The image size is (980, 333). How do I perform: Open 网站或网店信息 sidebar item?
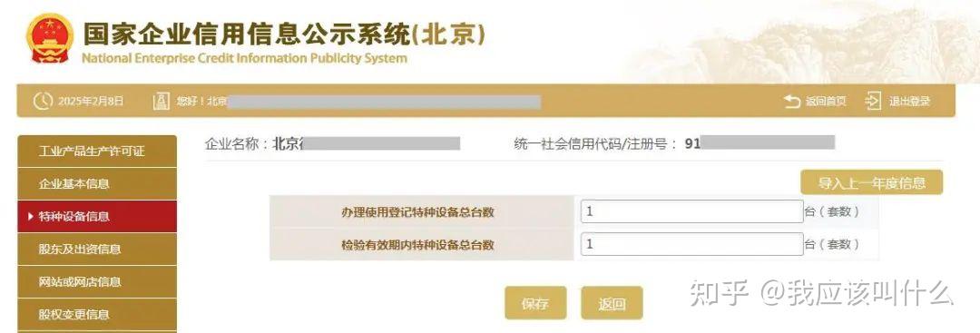pyautogui.click(x=97, y=281)
